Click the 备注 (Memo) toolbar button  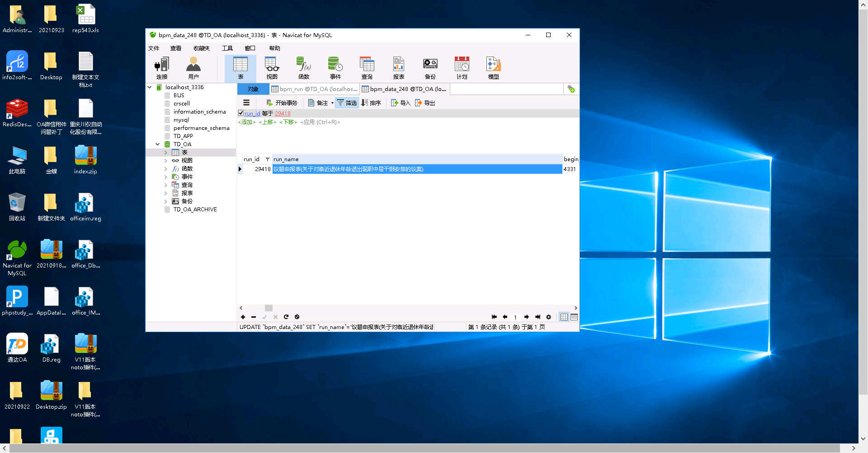tap(318, 103)
